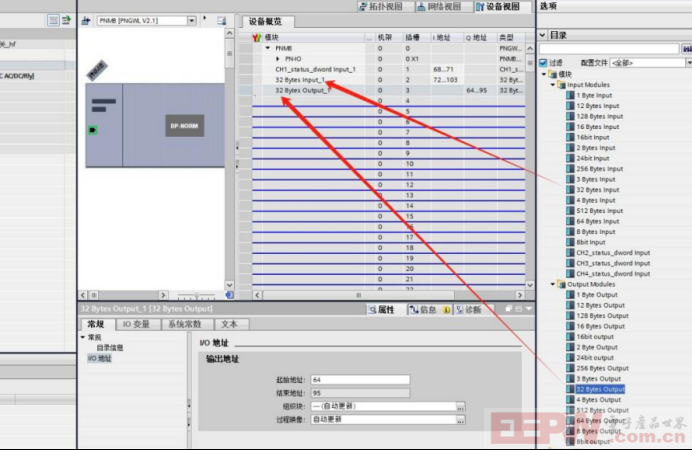Image resolution: width=692 pixels, height=450 pixels.
Task: Select 16 Bytes Output in catalog
Action: click(601, 326)
